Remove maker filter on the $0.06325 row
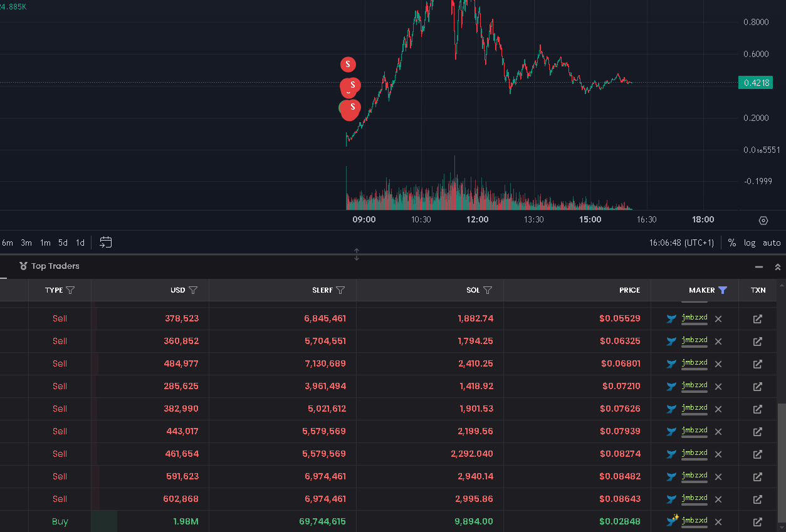The height and width of the screenshot is (532, 786). (x=718, y=342)
